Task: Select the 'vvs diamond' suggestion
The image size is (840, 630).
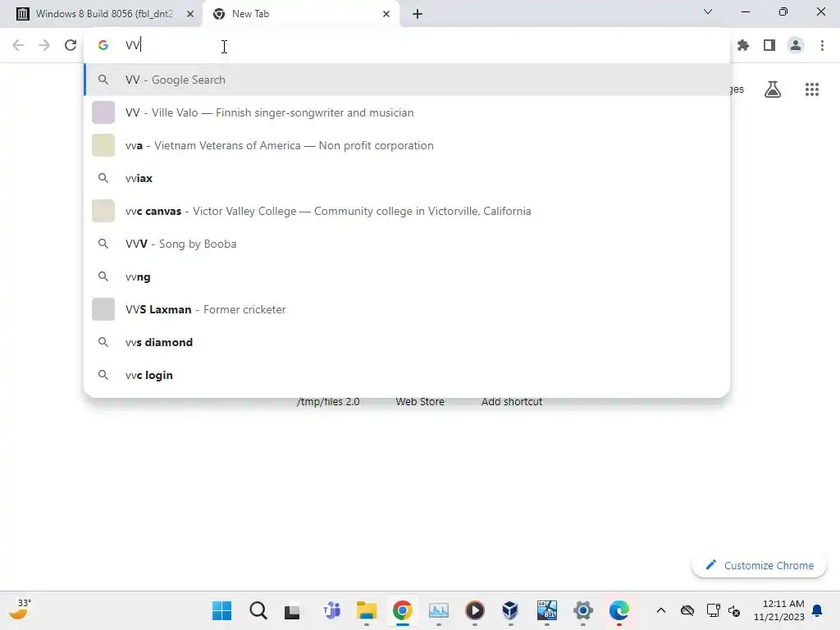Action: [x=407, y=342]
